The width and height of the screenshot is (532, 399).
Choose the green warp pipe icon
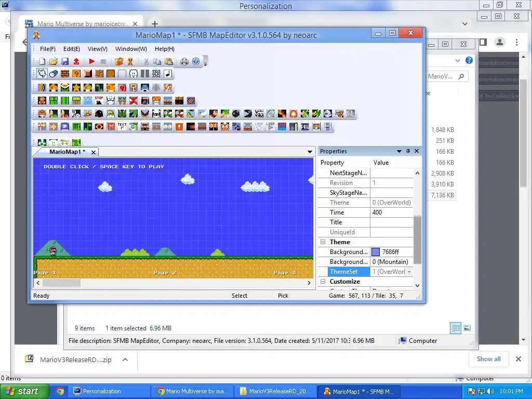54,100
